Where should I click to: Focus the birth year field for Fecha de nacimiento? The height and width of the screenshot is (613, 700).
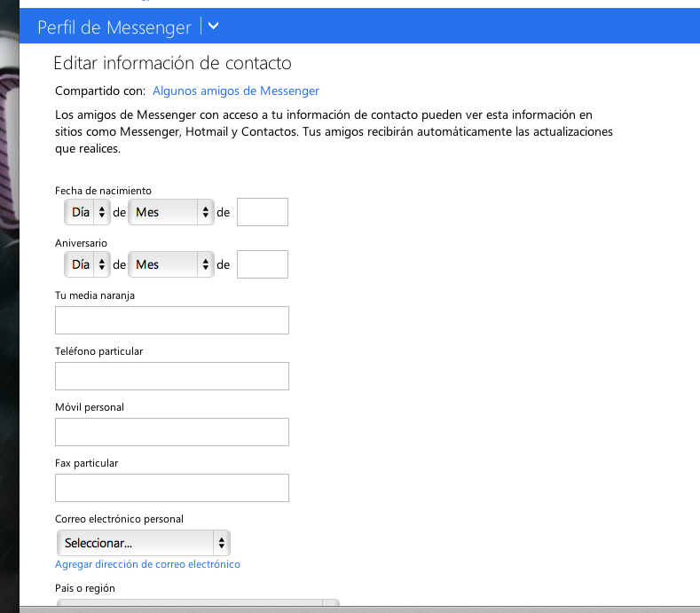pos(263,213)
